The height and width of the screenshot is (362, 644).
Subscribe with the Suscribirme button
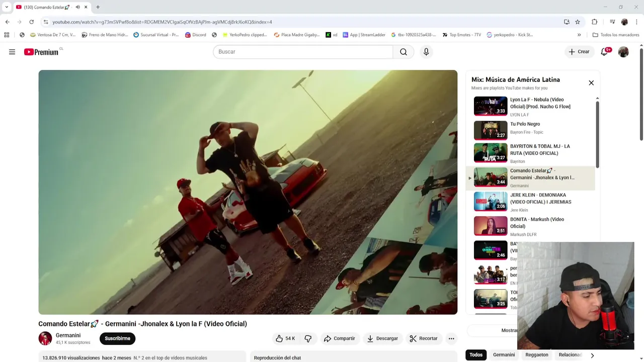117,338
